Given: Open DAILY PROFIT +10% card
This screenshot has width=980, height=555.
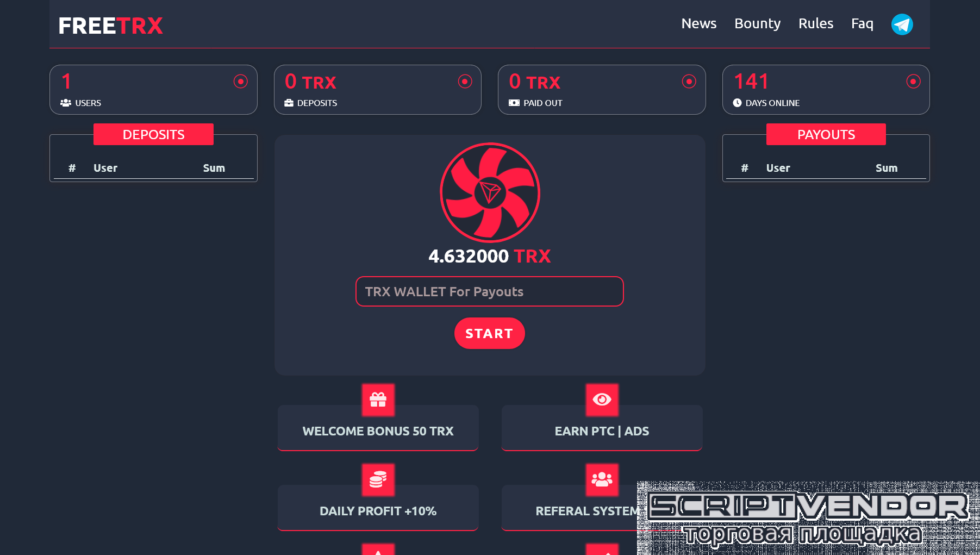Looking at the screenshot, I should (378, 508).
